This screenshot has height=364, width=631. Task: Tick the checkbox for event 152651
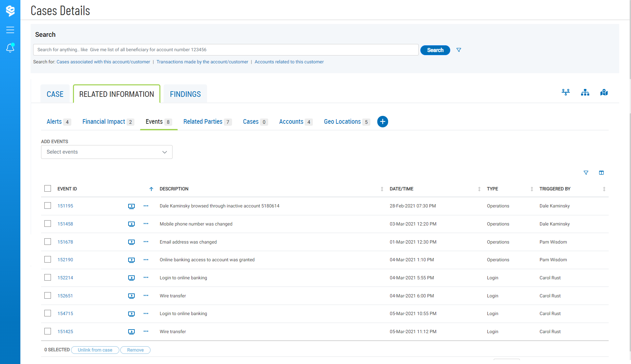48,296
